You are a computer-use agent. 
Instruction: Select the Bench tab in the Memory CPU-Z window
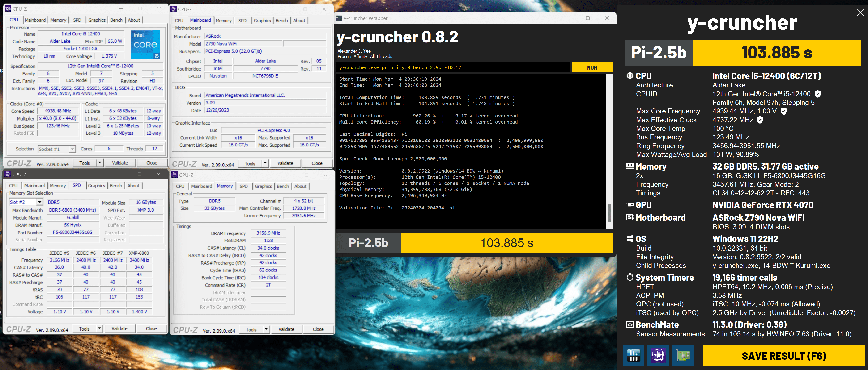click(283, 186)
